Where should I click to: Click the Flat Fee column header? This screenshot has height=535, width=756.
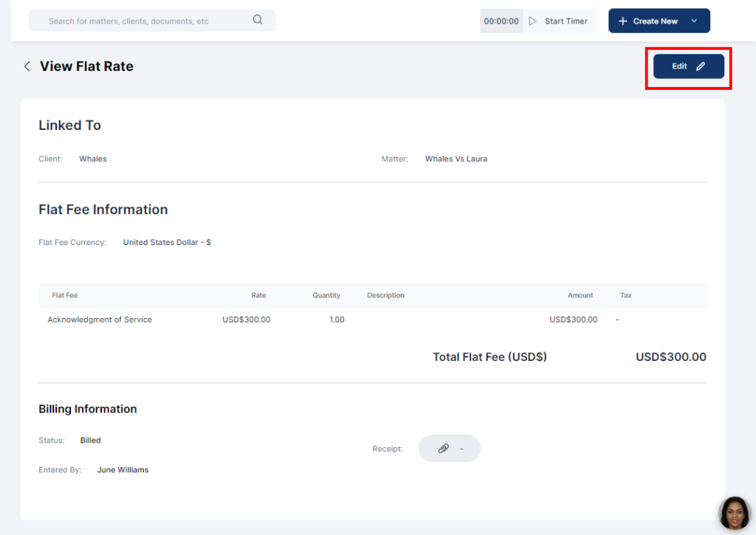coord(65,295)
